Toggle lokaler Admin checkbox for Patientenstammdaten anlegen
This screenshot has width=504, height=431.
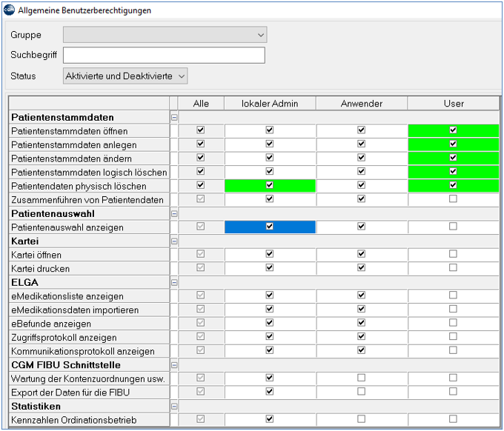tap(270, 144)
